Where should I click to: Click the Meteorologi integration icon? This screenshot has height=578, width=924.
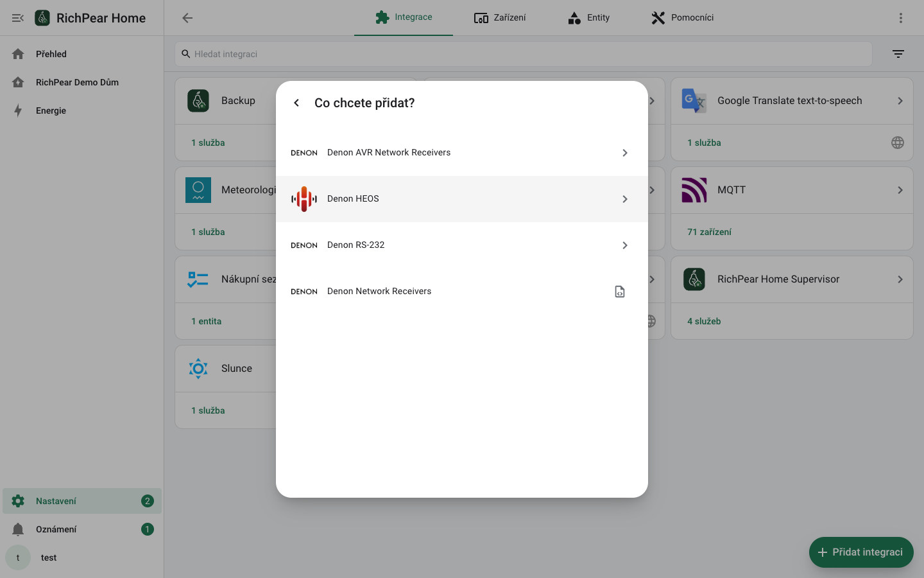tap(198, 190)
